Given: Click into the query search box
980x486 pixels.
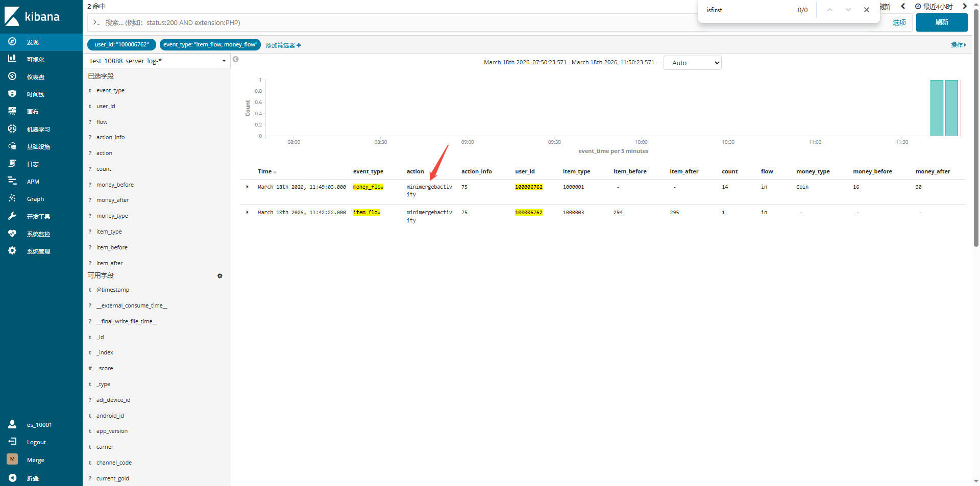Looking at the screenshot, I should click(388, 22).
